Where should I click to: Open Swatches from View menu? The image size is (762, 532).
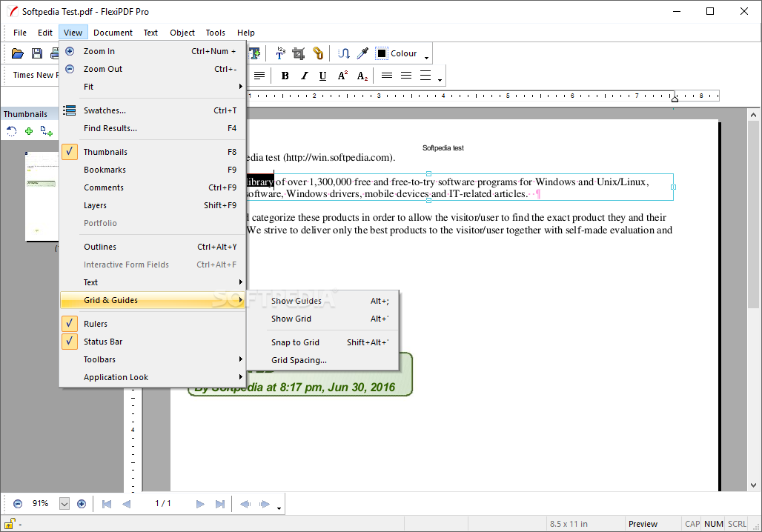click(153, 111)
